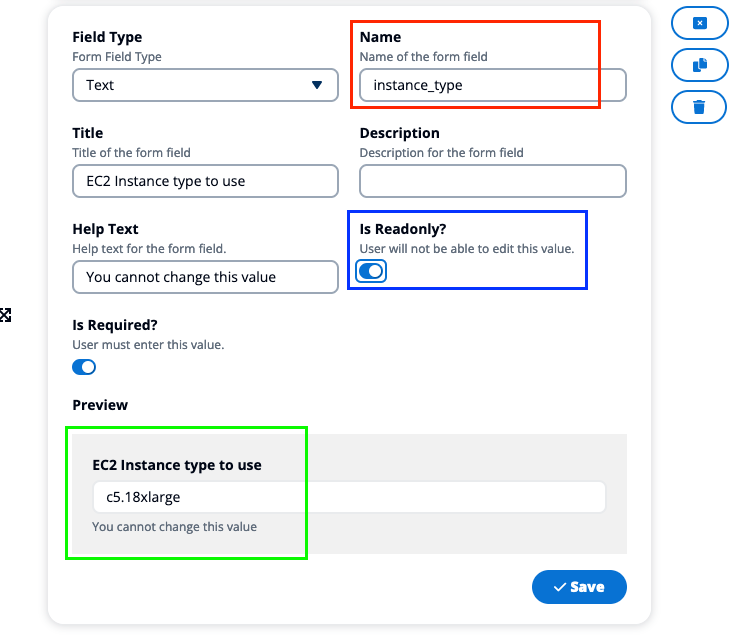
Task: Click the duplicate field copy icon
Action: [699, 65]
